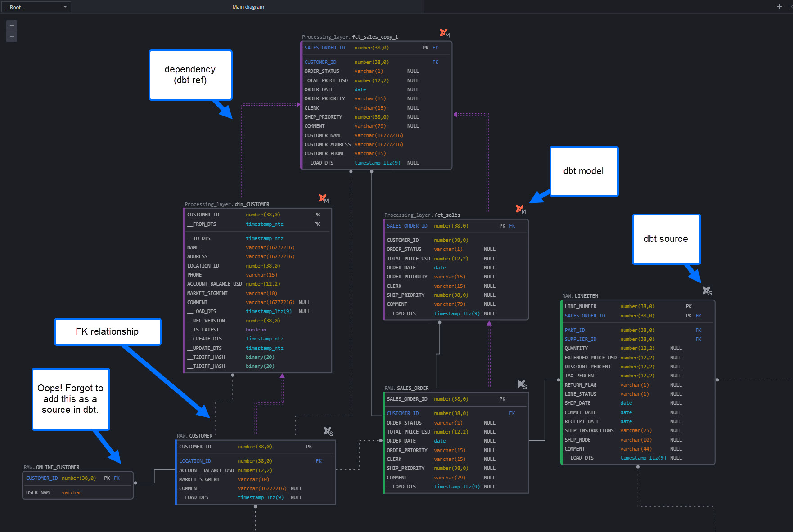Select the 'Oops! Forgot to add' note box
The width and height of the screenshot is (793, 532).
(70, 399)
